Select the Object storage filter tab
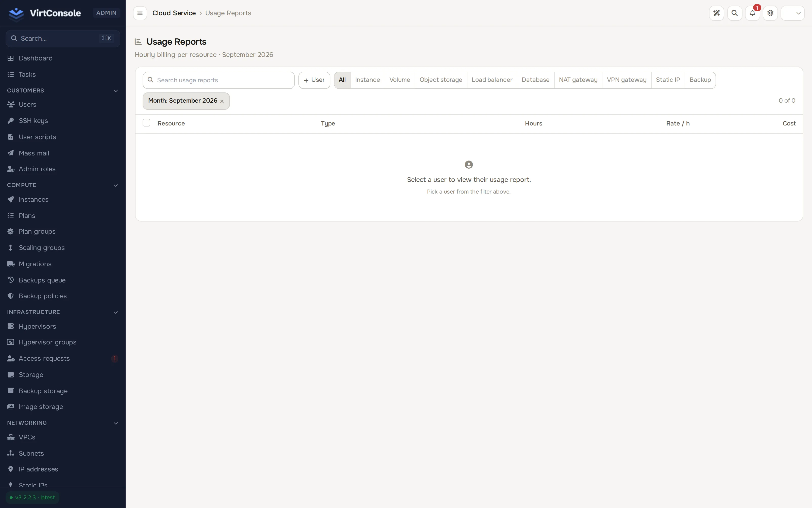Viewport: 812px width, 508px height. [441, 80]
